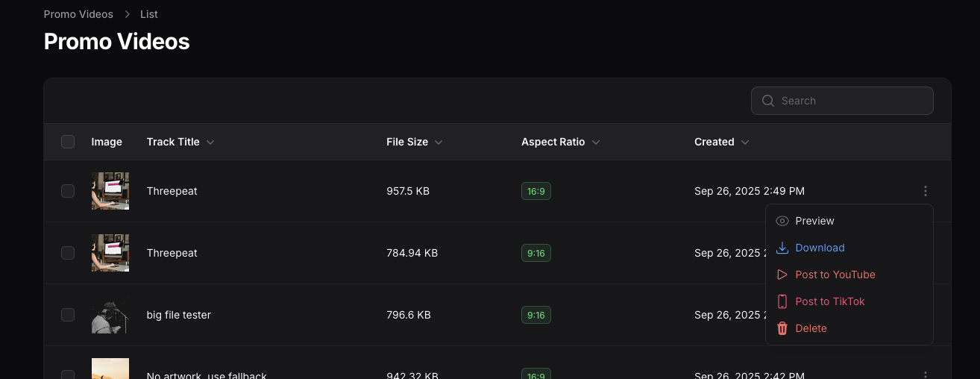The height and width of the screenshot is (379, 980).
Task: Click the 9:16 badge in the big file tester row
Action: (536, 315)
